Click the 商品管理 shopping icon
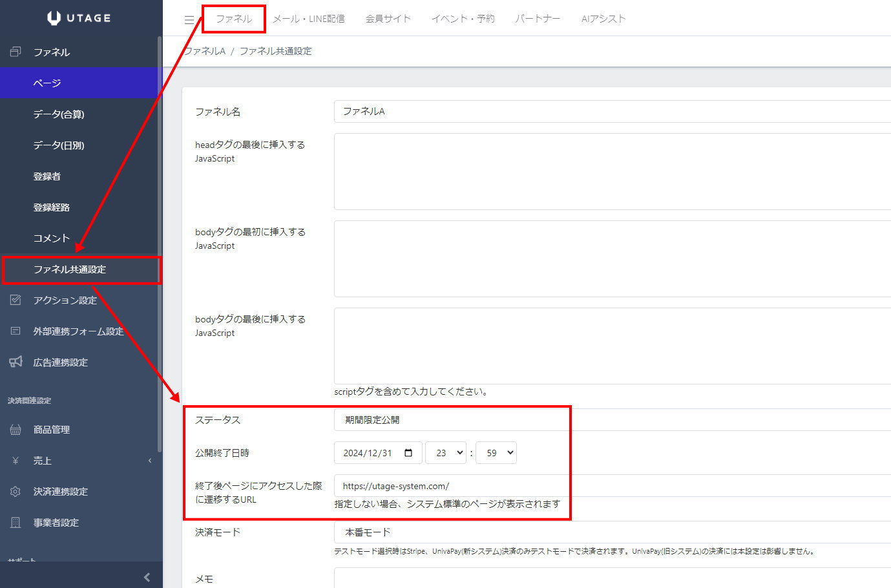 point(14,429)
